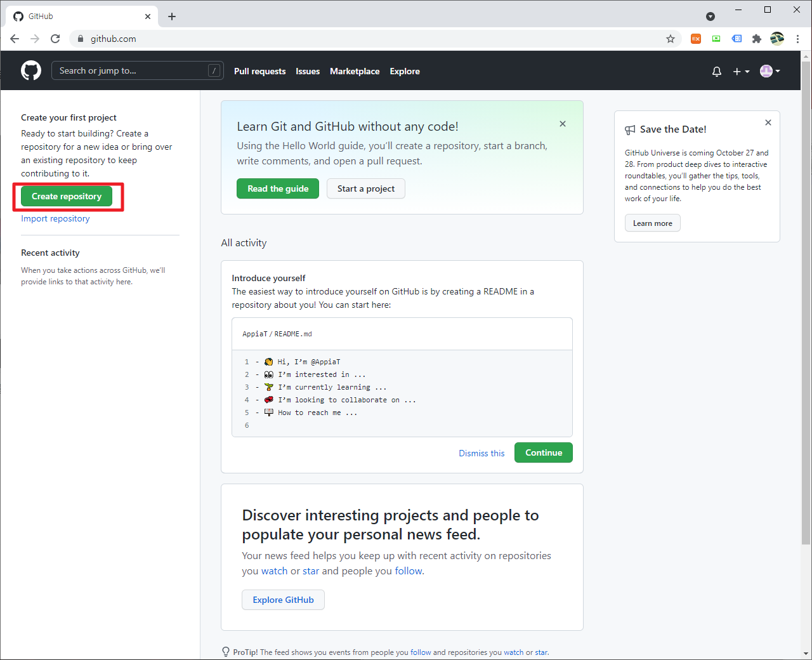
Task: Click the browser forward arrow
Action: tap(35, 39)
